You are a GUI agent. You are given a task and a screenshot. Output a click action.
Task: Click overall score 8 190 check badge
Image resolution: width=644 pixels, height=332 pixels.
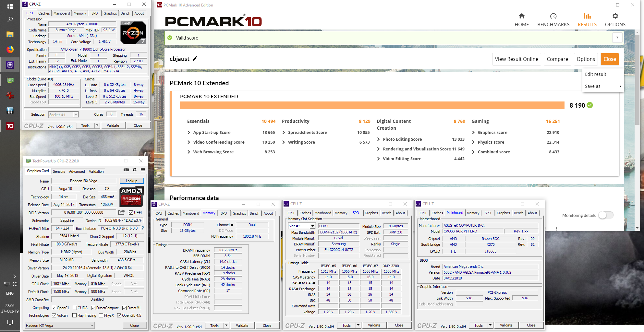590,105
